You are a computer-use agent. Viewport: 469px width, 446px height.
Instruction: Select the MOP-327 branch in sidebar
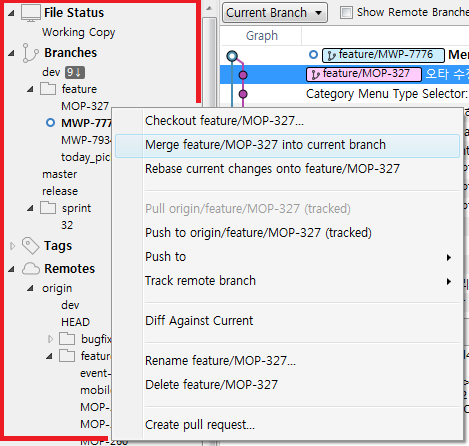pos(85,106)
